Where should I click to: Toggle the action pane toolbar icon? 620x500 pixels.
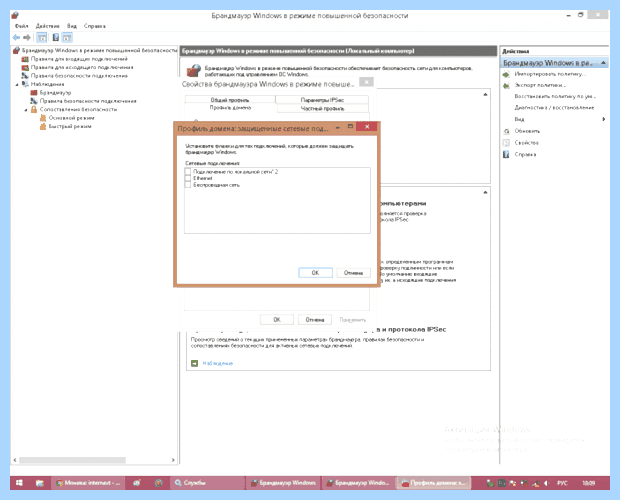tap(67, 38)
